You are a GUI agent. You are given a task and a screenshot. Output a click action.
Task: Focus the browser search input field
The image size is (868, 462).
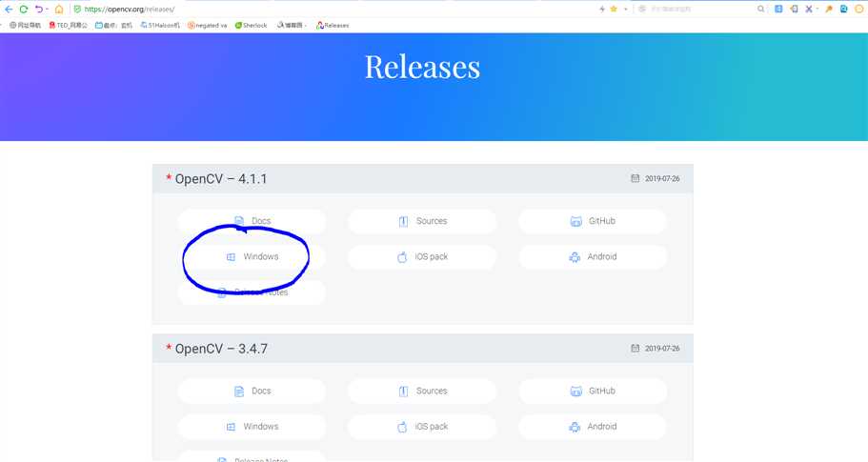(703, 9)
